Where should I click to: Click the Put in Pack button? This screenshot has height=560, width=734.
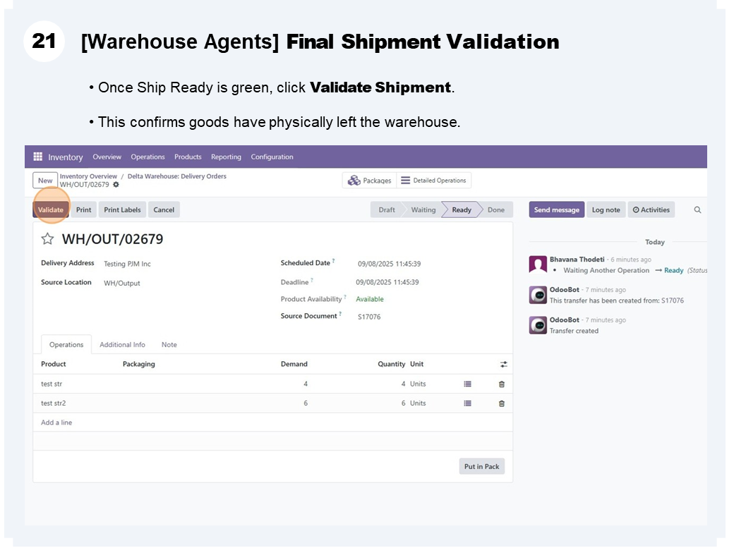pos(481,466)
